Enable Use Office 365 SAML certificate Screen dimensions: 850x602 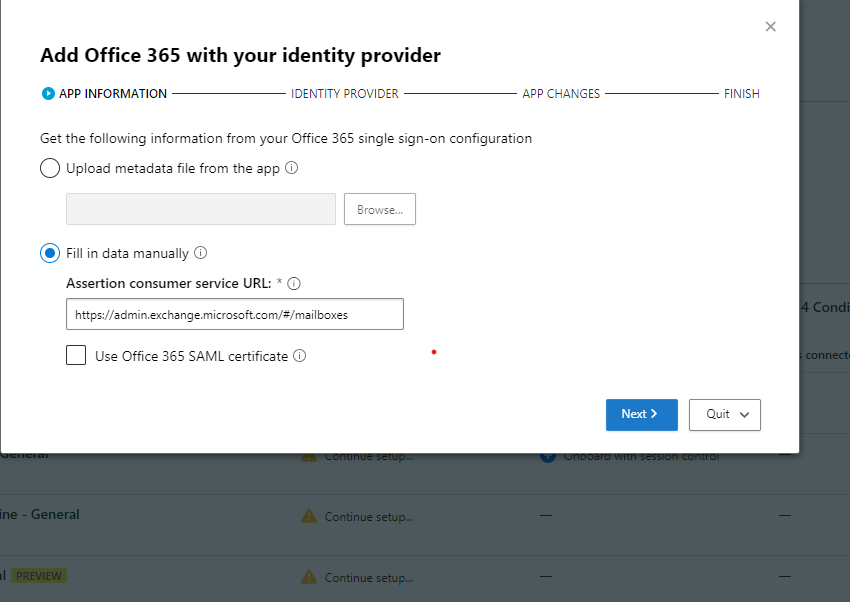coord(76,355)
